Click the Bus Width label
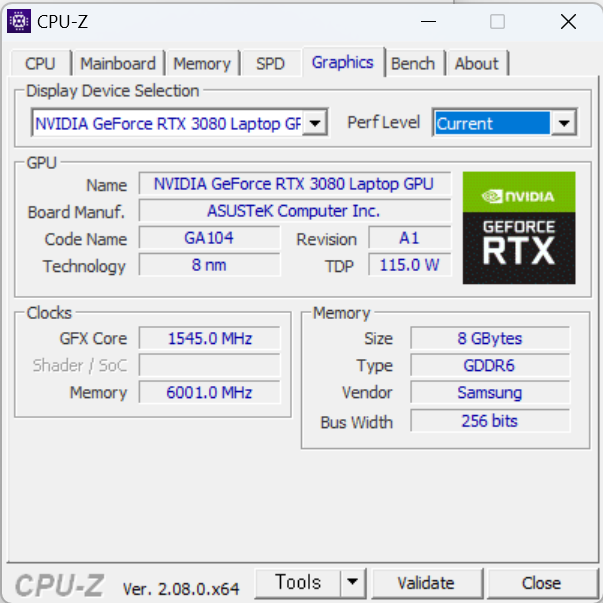The image size is (603, 603). point(356,422)
